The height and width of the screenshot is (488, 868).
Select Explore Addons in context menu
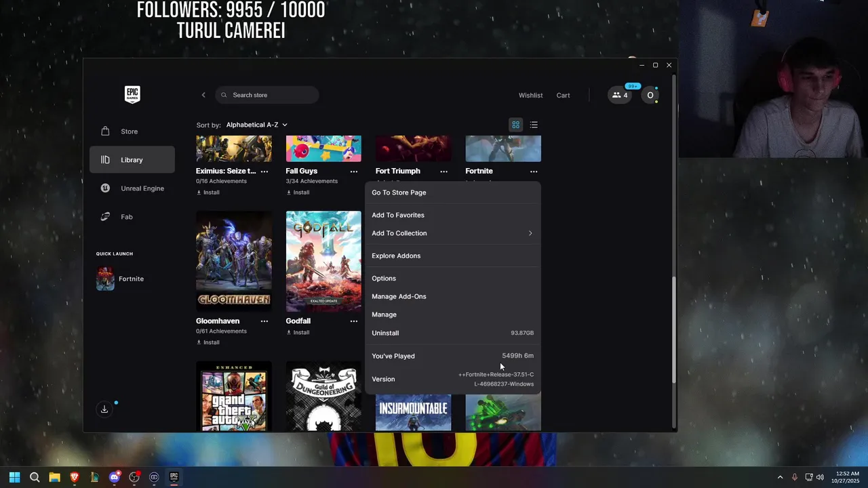453,256
